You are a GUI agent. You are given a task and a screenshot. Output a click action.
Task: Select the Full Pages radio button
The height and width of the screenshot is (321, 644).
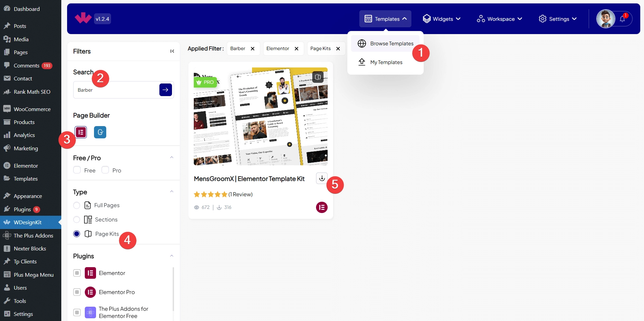[77, 205]
